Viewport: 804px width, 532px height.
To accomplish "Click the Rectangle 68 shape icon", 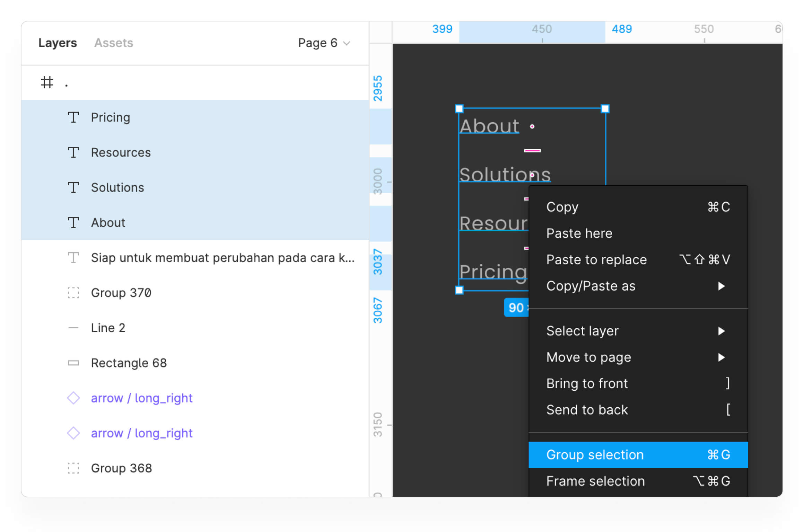I will (x=73, y=363).
